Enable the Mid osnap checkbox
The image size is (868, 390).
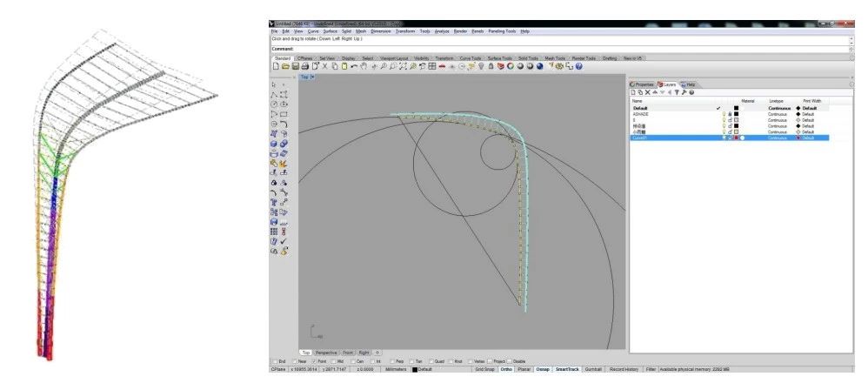[x=333, y=361]
